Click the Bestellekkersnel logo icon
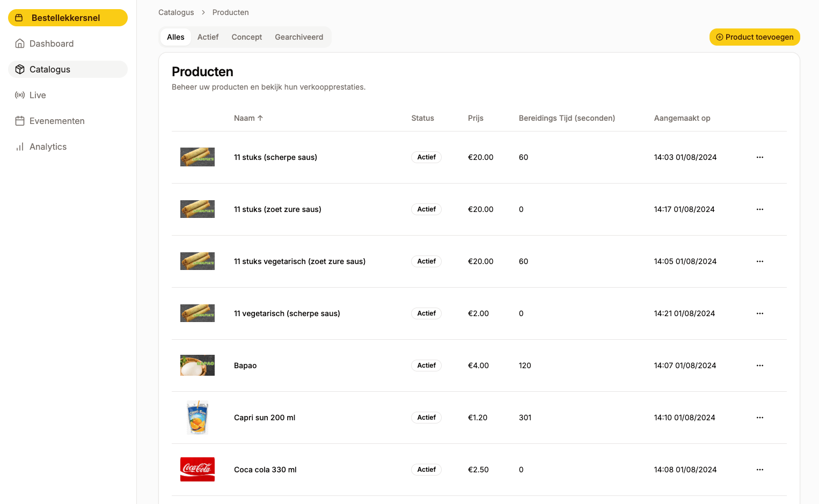The height and width of the screenshot is (504, 819). click(20, 17)
